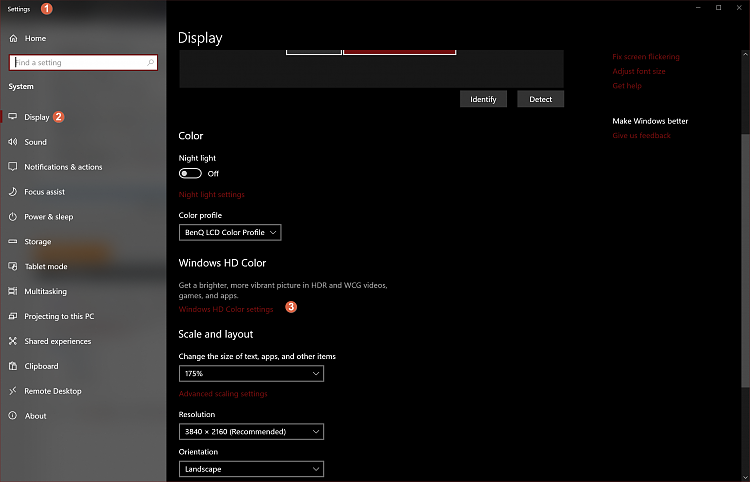Image resolution: width=750 pixels, height=482 pixels.
Task: Click the Find a setting search box
Action: (x=82, y=62)
